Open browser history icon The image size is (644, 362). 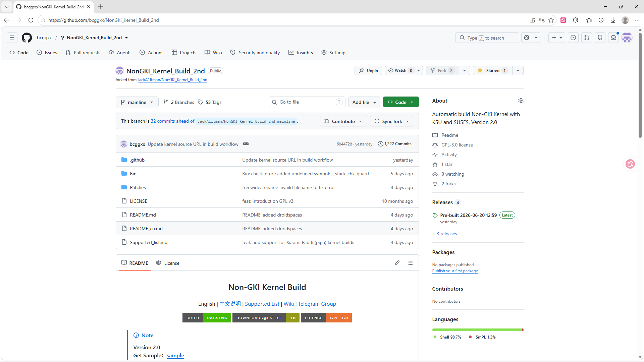pyautogui.click(x=601, y=20)
